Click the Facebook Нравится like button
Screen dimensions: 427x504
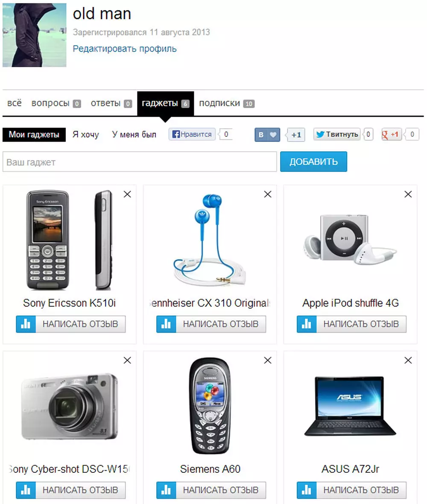[192, 134]
